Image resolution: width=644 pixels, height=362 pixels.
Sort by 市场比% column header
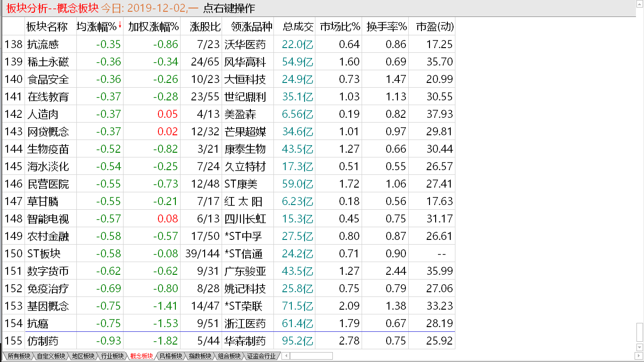[x=339, y=26]
